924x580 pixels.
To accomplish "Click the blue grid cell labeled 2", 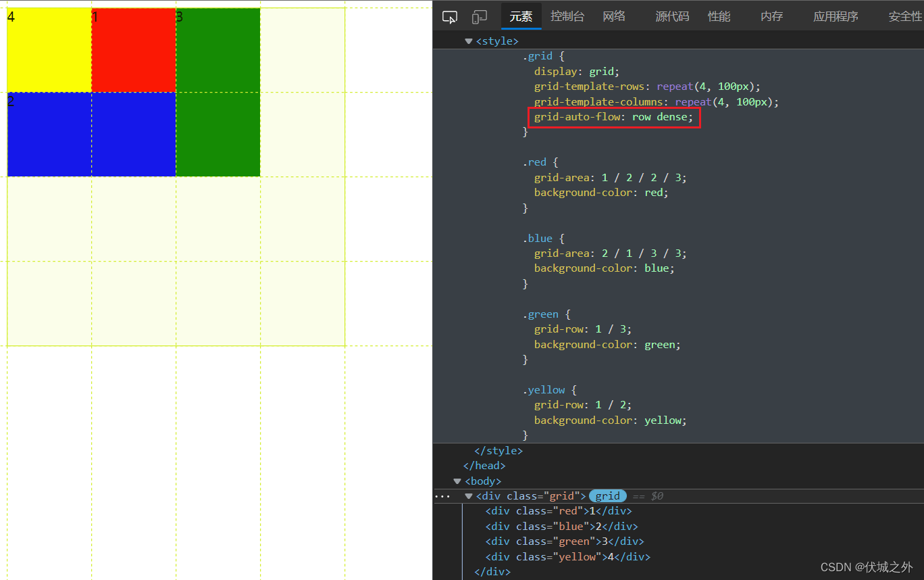I will (92, 135).
